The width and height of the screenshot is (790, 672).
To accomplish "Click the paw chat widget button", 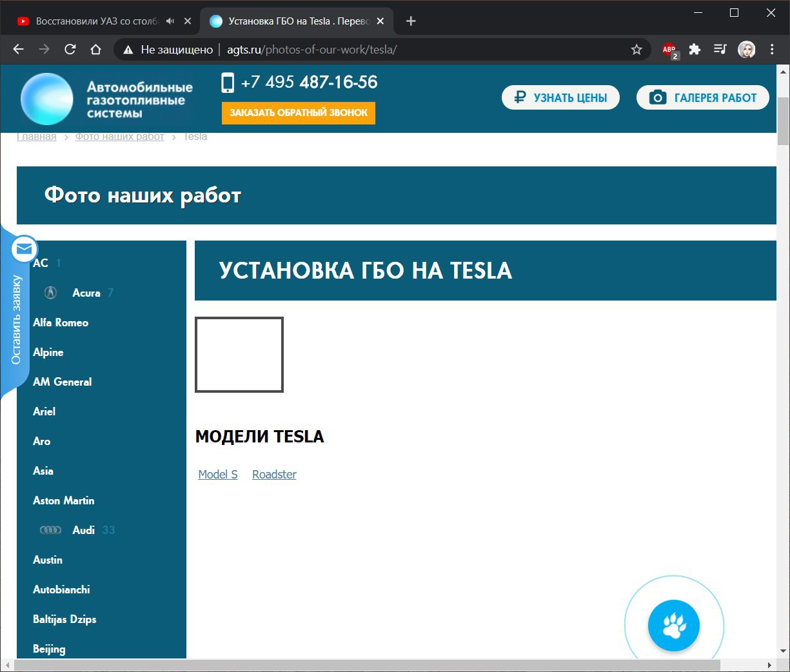I will (x=674, y=626).
